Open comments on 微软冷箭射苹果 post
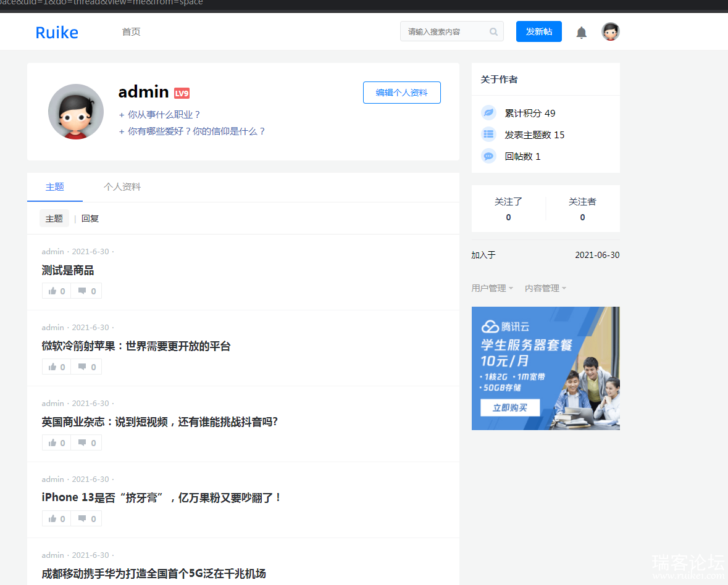The width and height of the screenshot is (728, 585). [86, 367]
